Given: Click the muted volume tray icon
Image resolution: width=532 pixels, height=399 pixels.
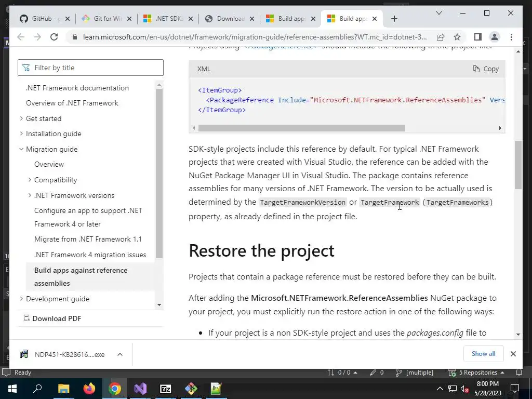Looking at the screenshot, I should [465, 389].
